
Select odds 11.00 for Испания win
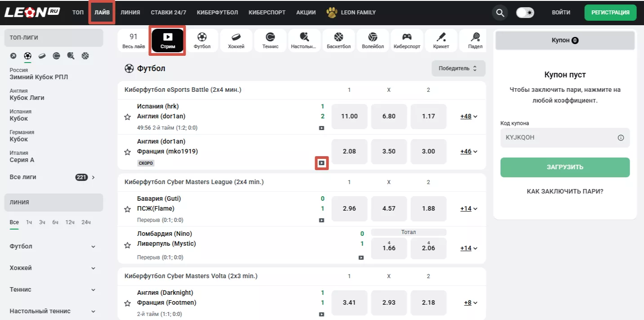coord(349,117)
